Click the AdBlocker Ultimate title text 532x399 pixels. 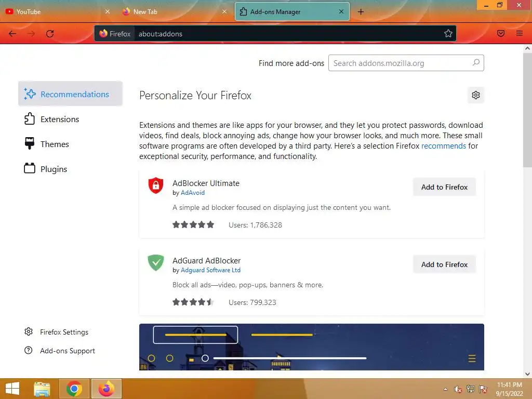[x=206, y=183]
